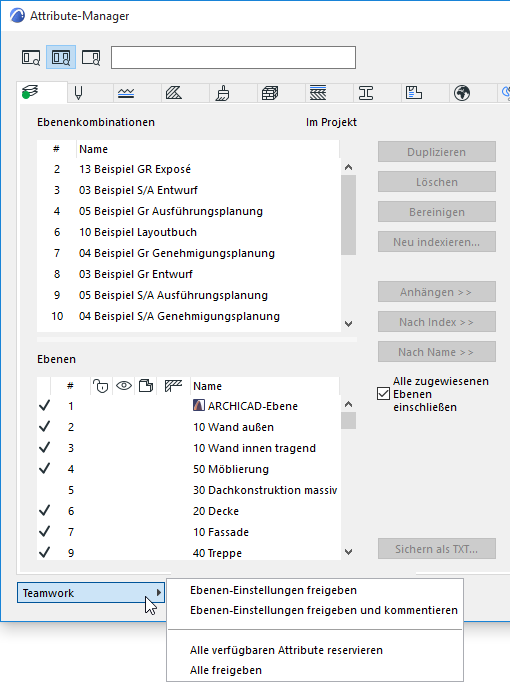The image size is (510, 683).
Task: Select layer 10 Wand innen tragend
Action: click(188, 448)
